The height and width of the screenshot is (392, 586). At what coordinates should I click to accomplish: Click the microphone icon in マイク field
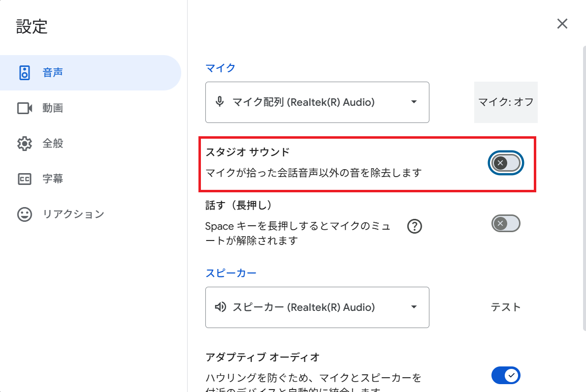[x=220, y=102]
